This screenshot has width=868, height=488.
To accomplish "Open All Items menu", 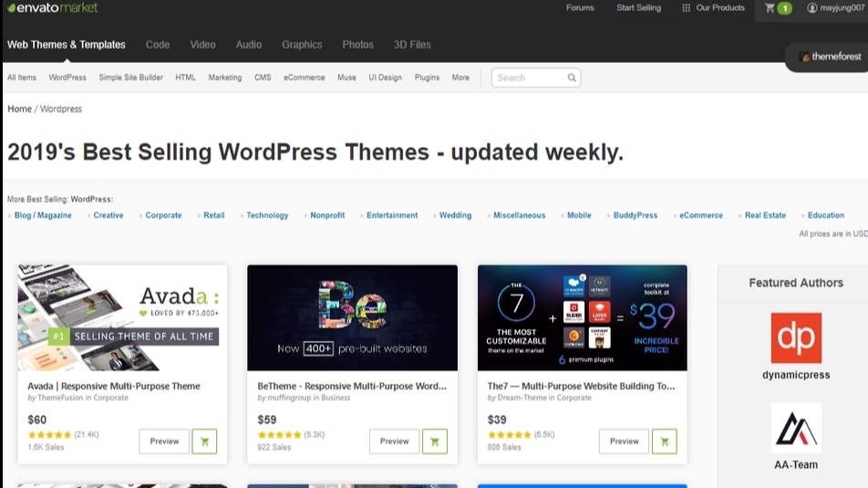I will pos(22,78).
